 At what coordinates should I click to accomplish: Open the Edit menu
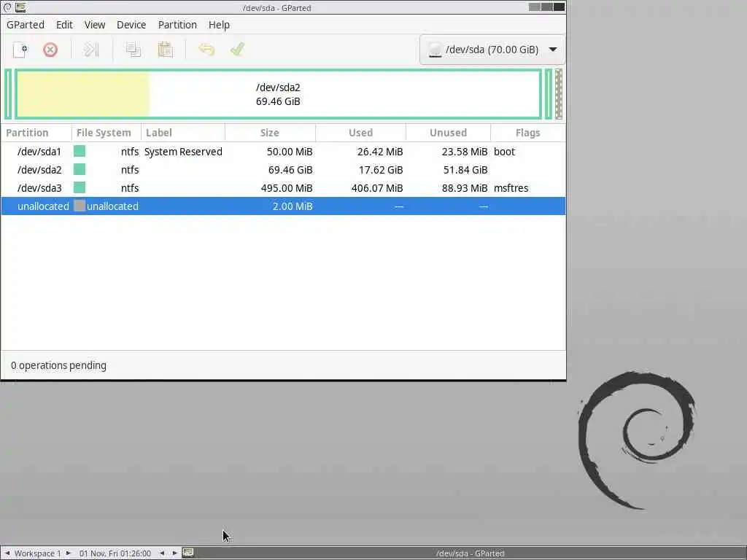point(64,25)
